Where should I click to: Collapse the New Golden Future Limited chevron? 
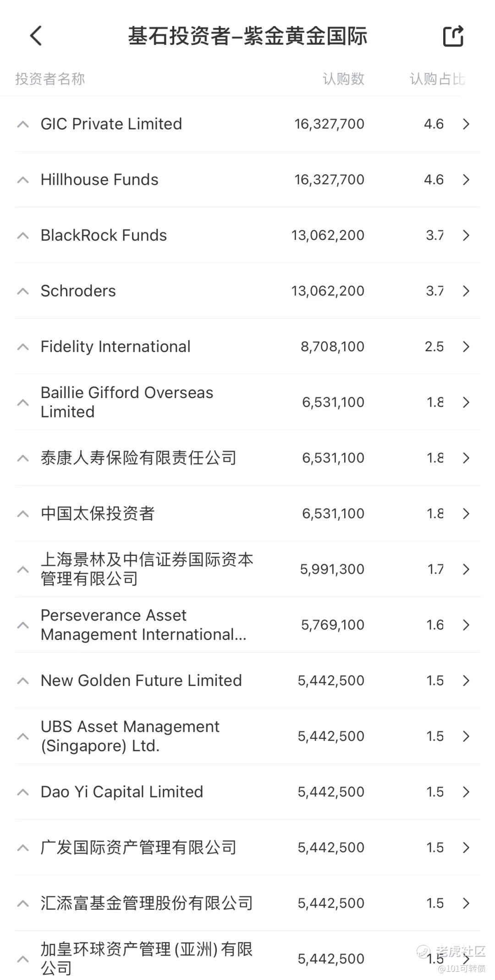[x=23, y=681]
